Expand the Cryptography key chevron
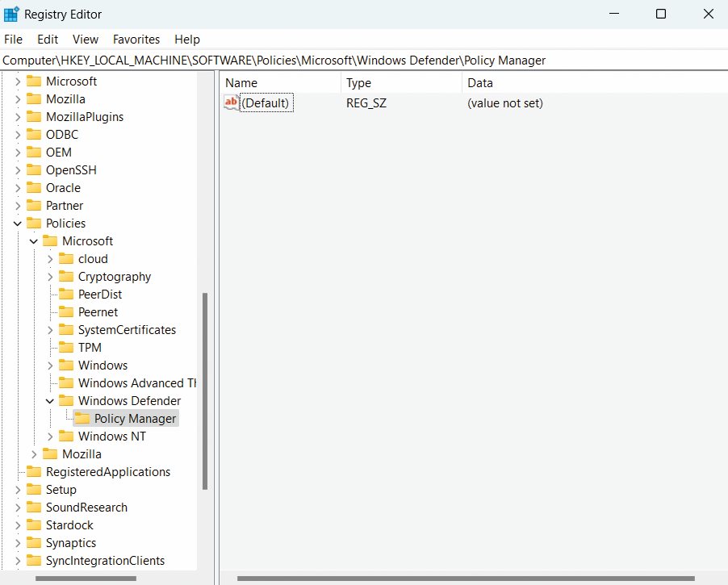728x585 pixels. [50, 276]
